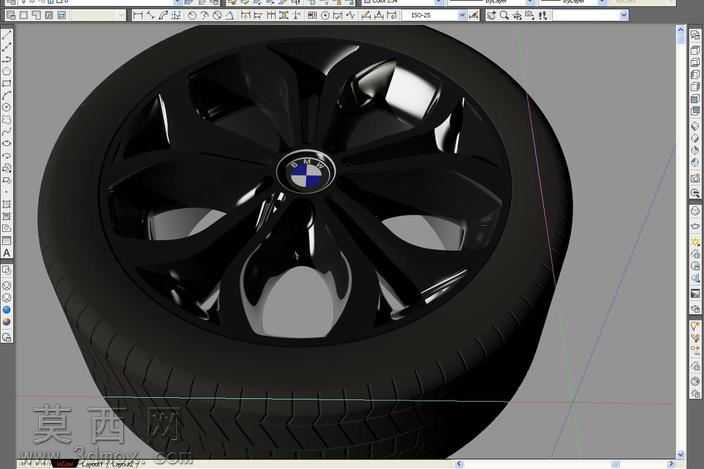Click the Single Viewport icon
Image resolution: width=704 pixels, height=469 pixels.
pyautogui.click(x=24, y=15)
